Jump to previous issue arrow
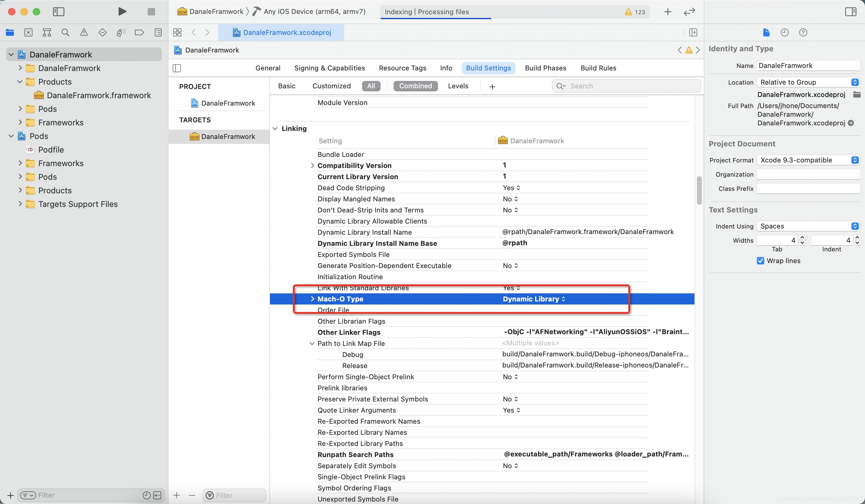This screenshot has width=865, height=504. point(680,50)
